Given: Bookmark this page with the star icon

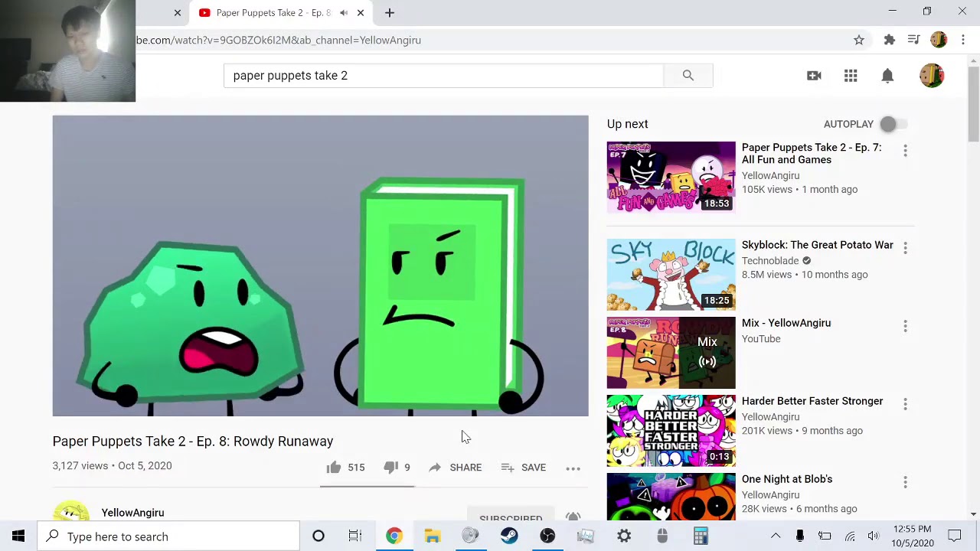Looking at the screenshot, I should point(859,40).
